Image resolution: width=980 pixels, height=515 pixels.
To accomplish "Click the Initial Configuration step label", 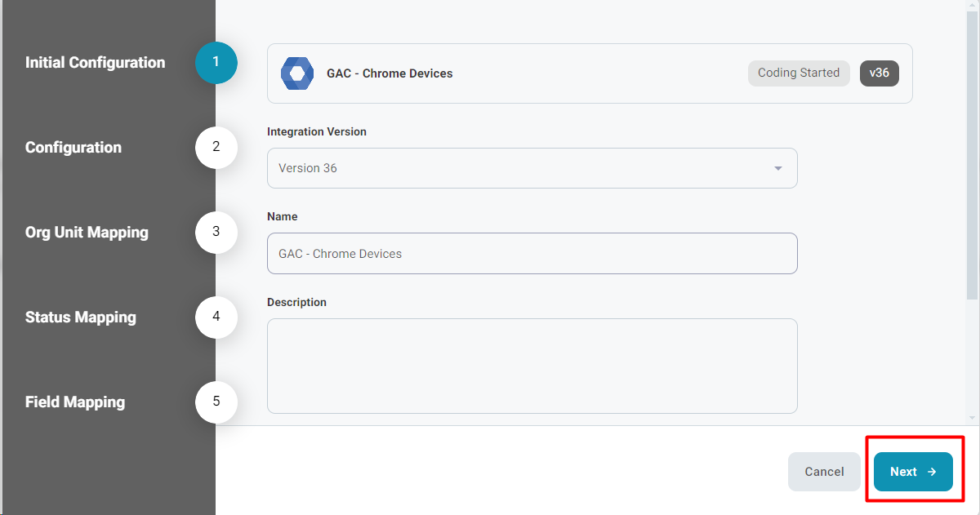I will (95, 63).
